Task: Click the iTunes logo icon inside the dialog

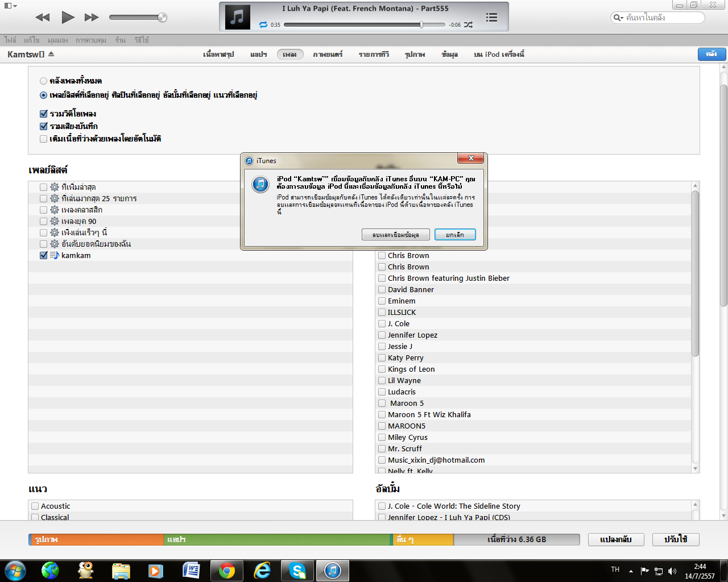Action: coord(260,184)
